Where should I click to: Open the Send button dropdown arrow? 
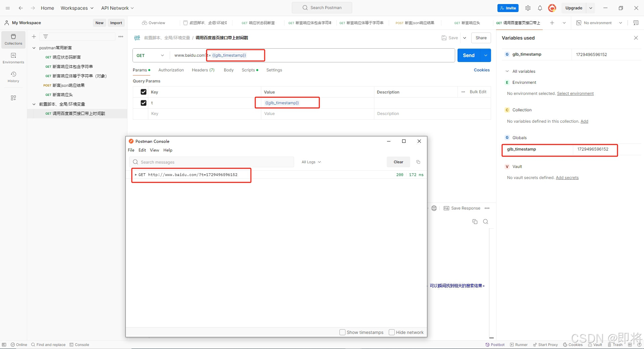click(486, 55)
